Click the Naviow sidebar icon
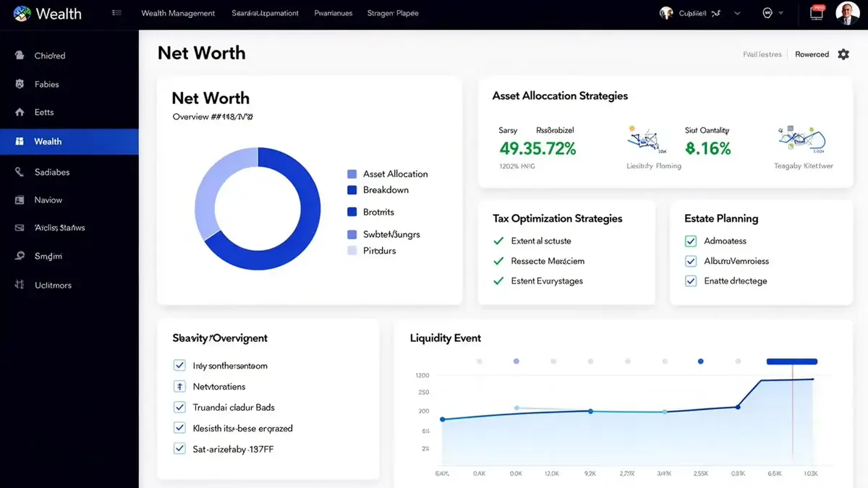Screen dimensions: 868x488 (x=20, y=200)
